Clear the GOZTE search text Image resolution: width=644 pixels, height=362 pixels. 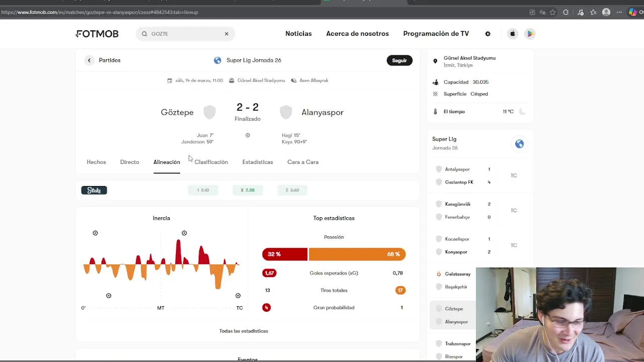(226, 34)
